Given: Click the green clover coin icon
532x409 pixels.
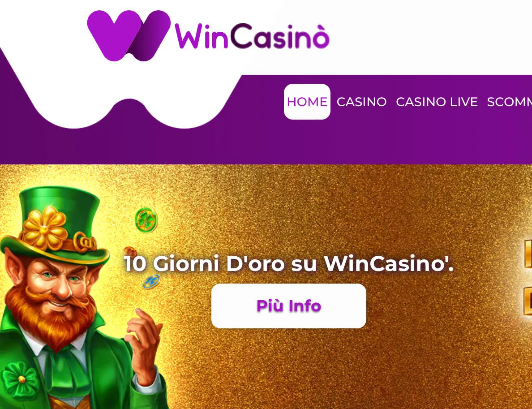Looking at the screenshot, I should click(x=146, y=220).
